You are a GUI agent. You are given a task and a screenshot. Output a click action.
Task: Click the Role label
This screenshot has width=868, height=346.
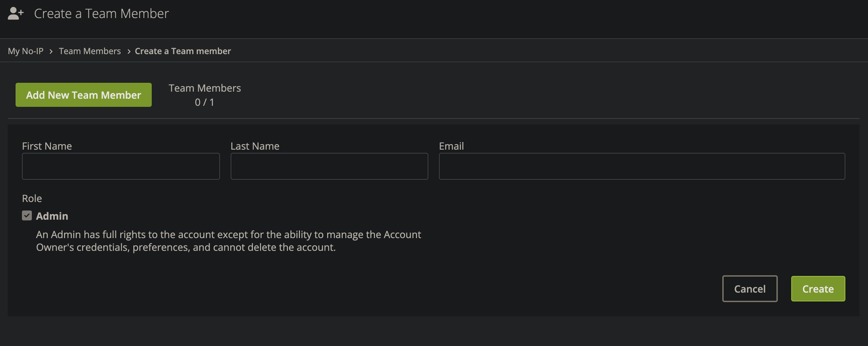32,198
